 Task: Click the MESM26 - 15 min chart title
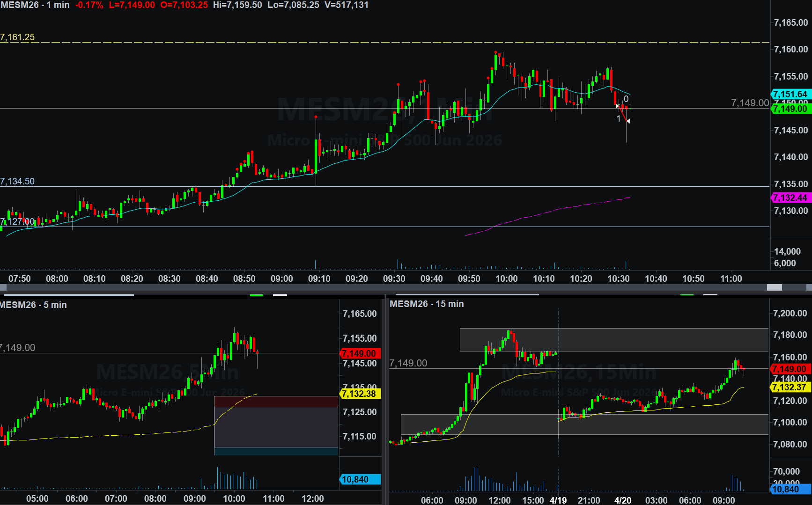pos(427,304)
